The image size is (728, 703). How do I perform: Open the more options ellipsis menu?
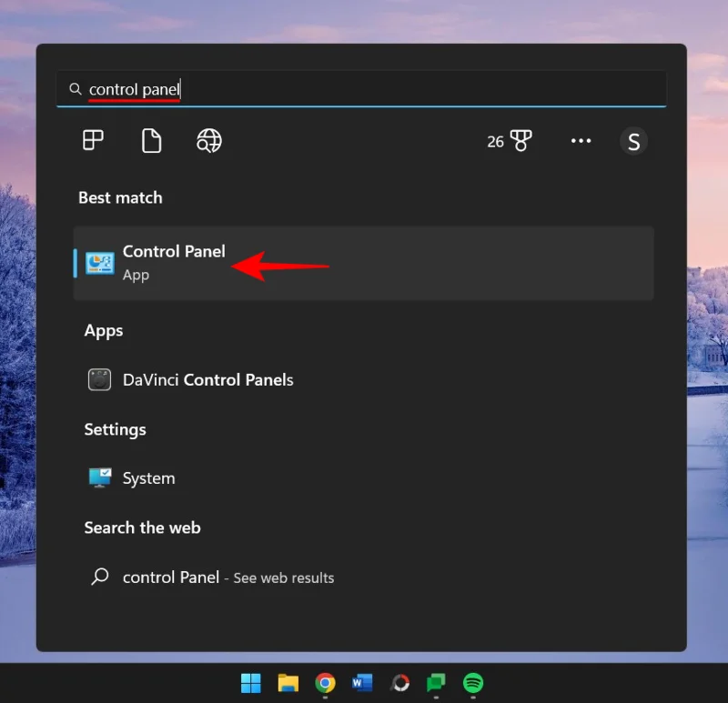point(581,141)
